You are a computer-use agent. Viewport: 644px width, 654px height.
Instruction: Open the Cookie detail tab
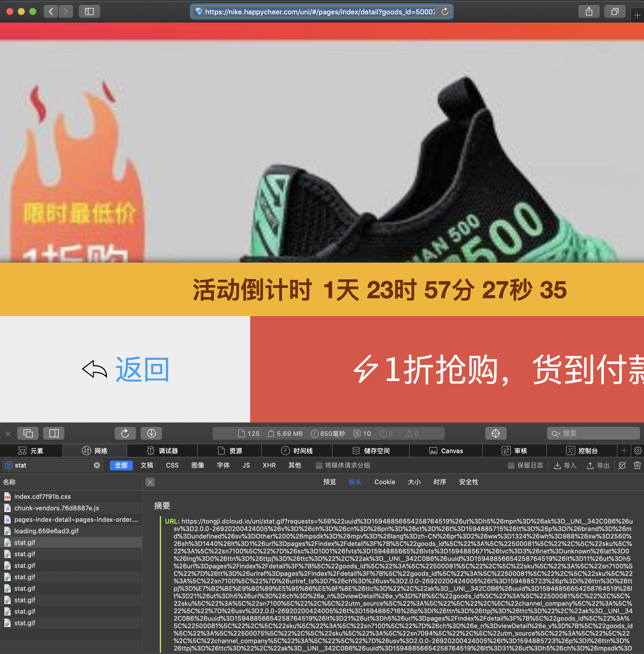pyautogui.click(x=385, y=482)
